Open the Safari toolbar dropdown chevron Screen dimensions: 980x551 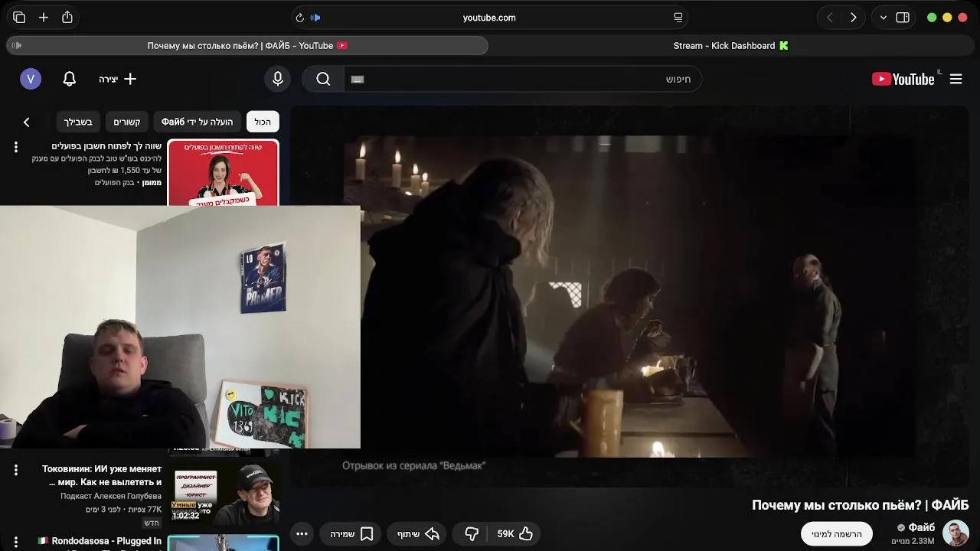[x=884, y=18]
